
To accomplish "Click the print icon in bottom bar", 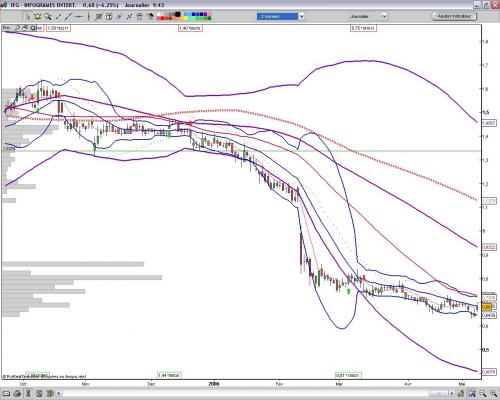I will tap(17, 394).
